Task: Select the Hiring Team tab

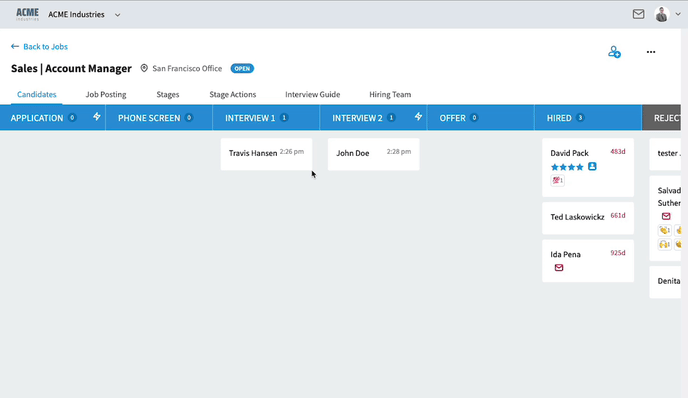Action: (x=390, y=94)
